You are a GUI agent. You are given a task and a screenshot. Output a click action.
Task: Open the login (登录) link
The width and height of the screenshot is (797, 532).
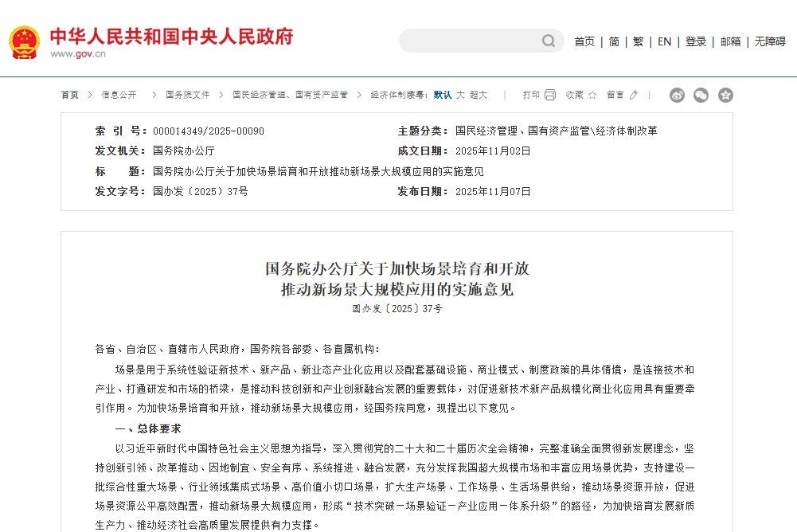(x=696, y=41)
